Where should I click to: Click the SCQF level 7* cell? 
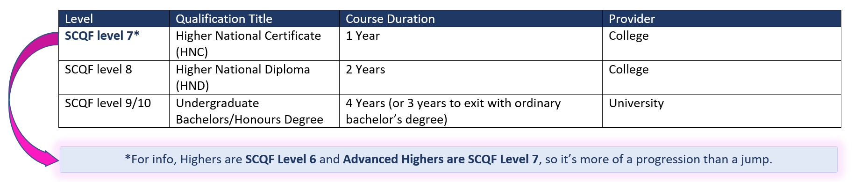tap(114, 44)
